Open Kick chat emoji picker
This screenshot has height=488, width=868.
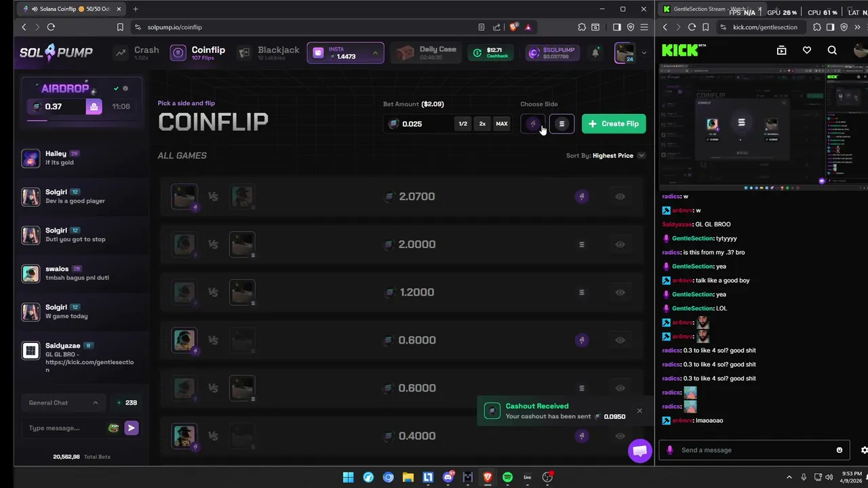click(839, 450)
